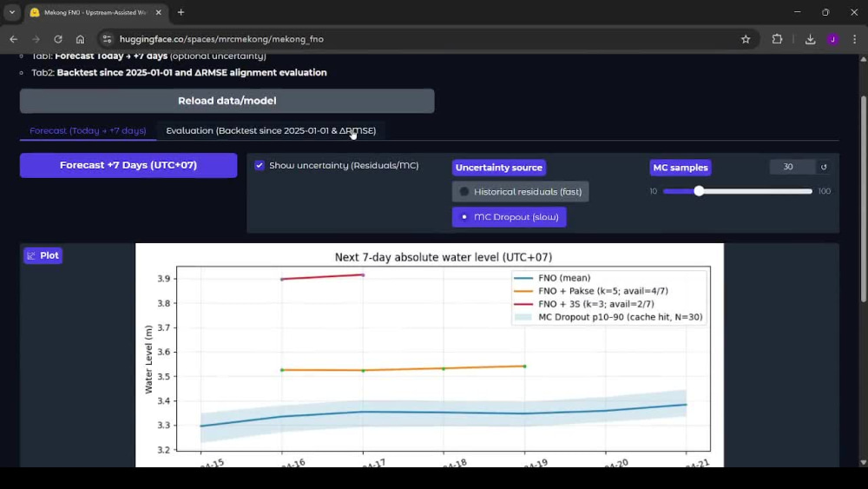Click the MC samples number field
Image resolution: width=868 pixels, height=489 pixels.
pyautogui.click(x=792, y=167)
